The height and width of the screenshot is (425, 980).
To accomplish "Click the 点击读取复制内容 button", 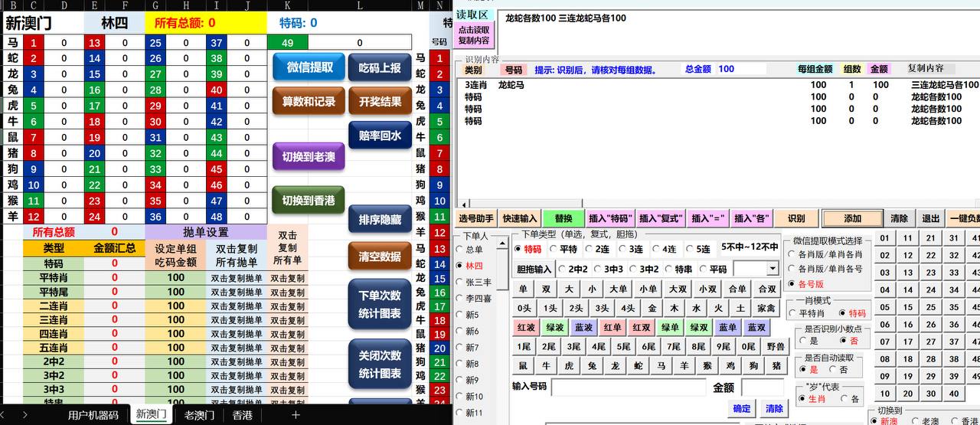I will click(474, 34).
